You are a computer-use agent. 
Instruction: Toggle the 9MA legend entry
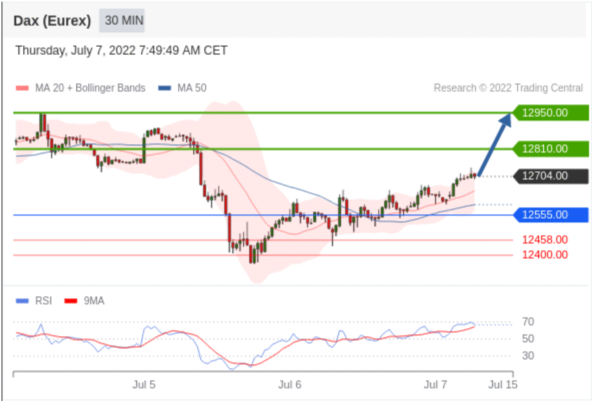(84, 301)
